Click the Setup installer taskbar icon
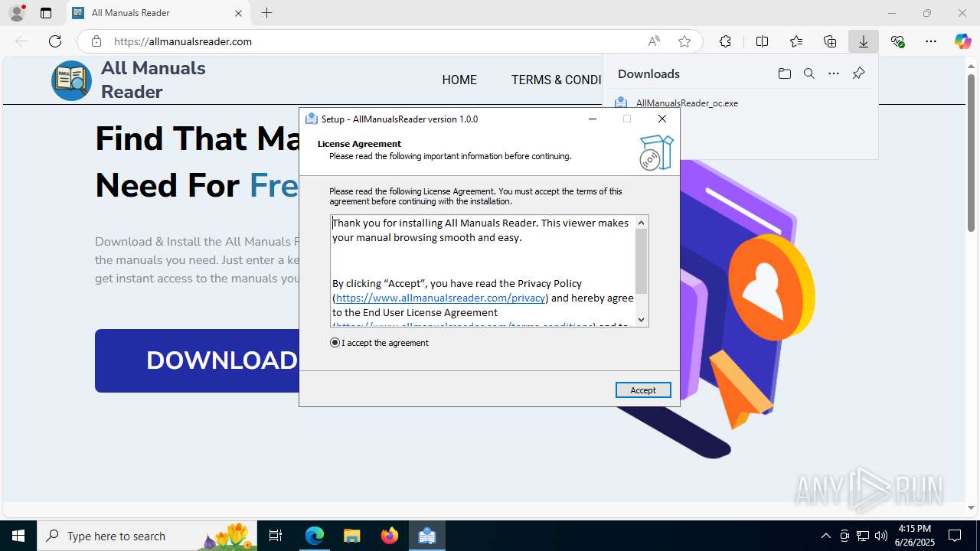Viewport: 980px width, 551px height. pyautogui.click(x=427, y=536)
